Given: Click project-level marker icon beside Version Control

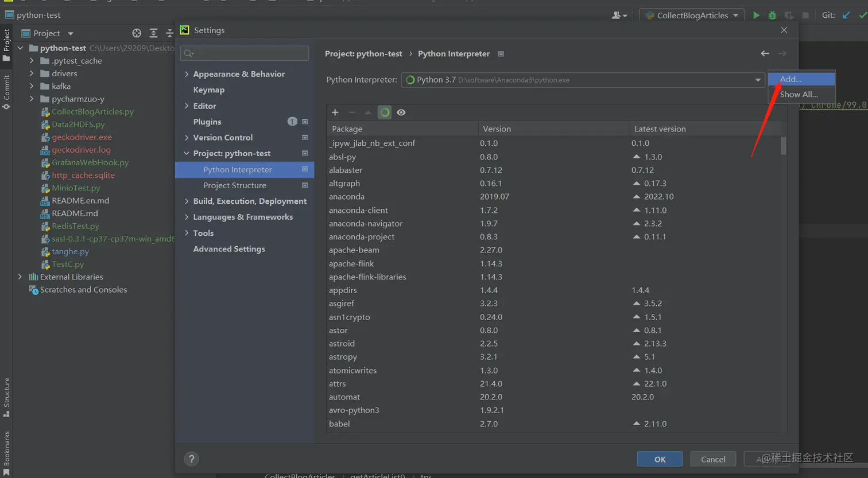Looking at the screenshot, I should click(305, 138).
